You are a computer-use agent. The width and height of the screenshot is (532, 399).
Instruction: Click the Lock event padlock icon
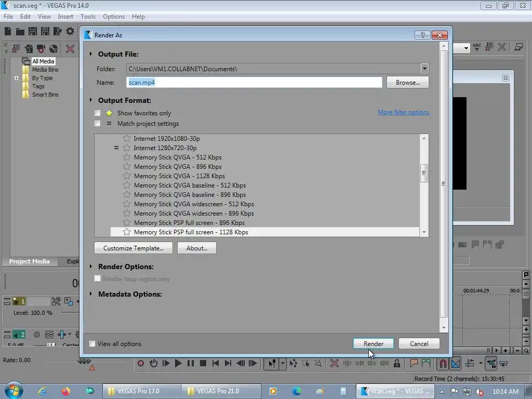[x=396, y=363]
